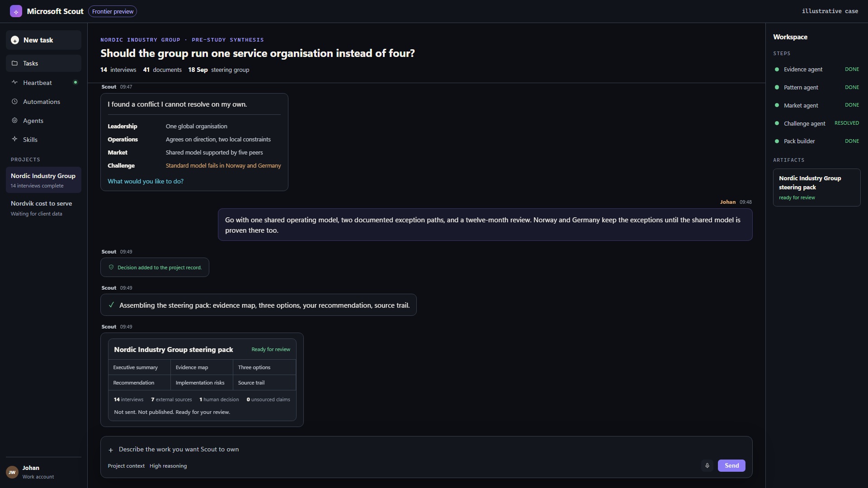Click the plus attachment icon in the composer

coord(111,450)
